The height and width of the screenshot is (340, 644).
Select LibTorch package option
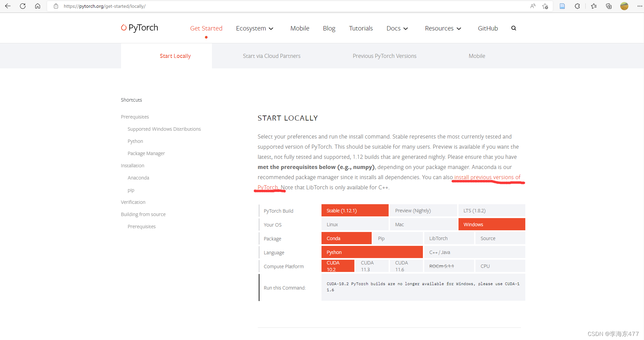coord(449,238)
